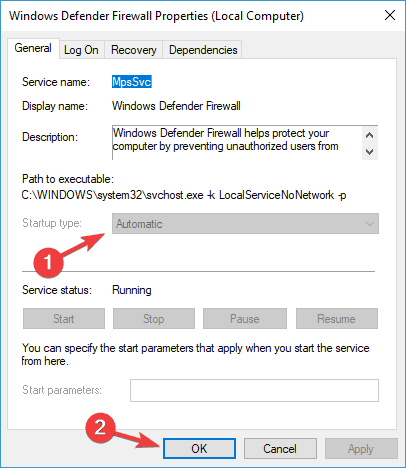The width and height of the screenshot is (406, 468).
Task: Click the Stop service button
Action: coord(154,319)
